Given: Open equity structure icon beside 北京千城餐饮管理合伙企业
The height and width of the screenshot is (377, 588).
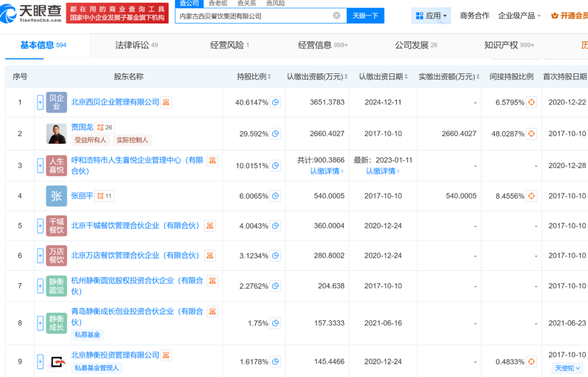Looking at the screenshot, I should [x=210, y=226].
